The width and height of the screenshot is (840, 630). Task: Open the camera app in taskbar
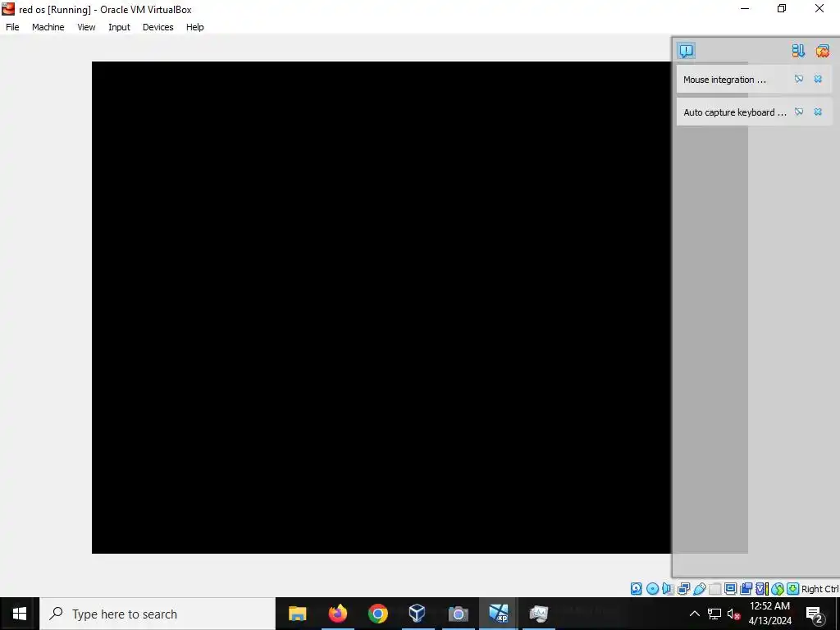coord(458,614)
